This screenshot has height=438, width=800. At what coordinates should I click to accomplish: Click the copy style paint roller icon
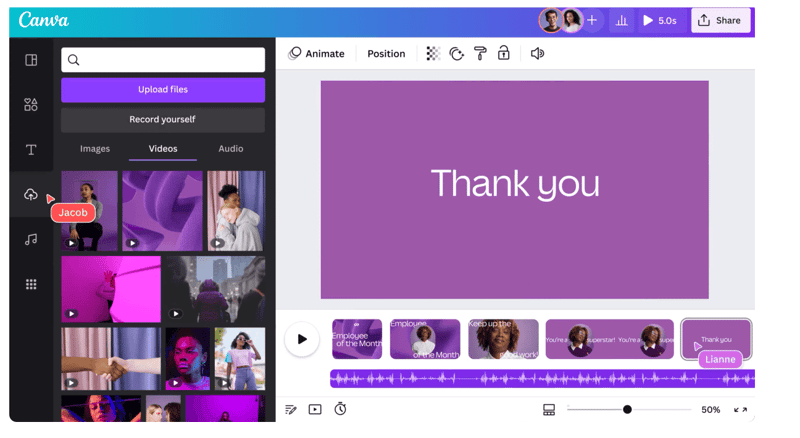tap(480, 54)
